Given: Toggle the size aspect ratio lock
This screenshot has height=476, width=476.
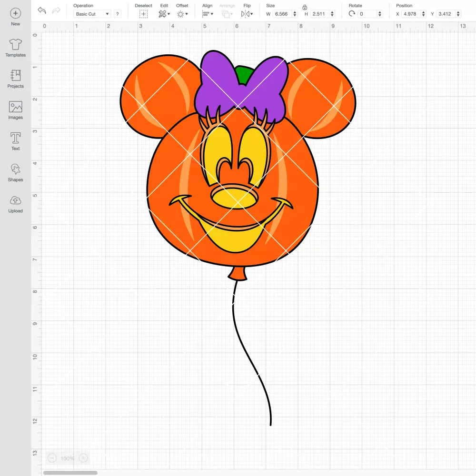Looking at the screenshot, I should [x=305, y=7].
